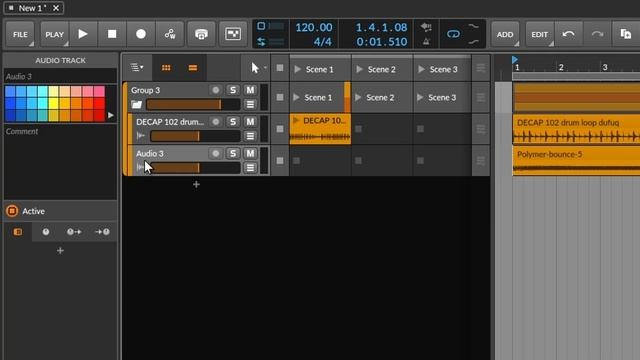Open DECAP 102 drum track menu icon
The image size is (640, 360).
pyautogui.click(x=250, y=136)
